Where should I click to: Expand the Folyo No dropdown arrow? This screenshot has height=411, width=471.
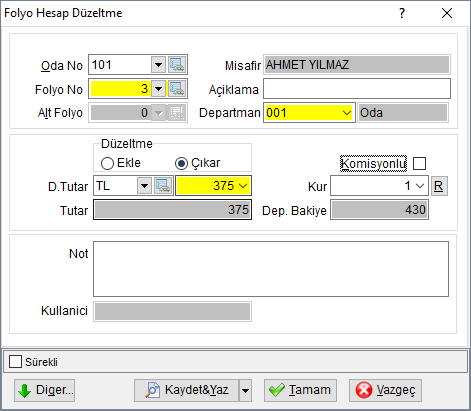tap(158, 89)
